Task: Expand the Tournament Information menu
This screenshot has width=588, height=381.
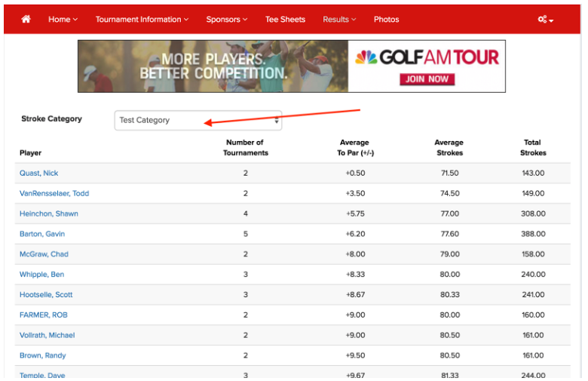Action: pos(142,20)
